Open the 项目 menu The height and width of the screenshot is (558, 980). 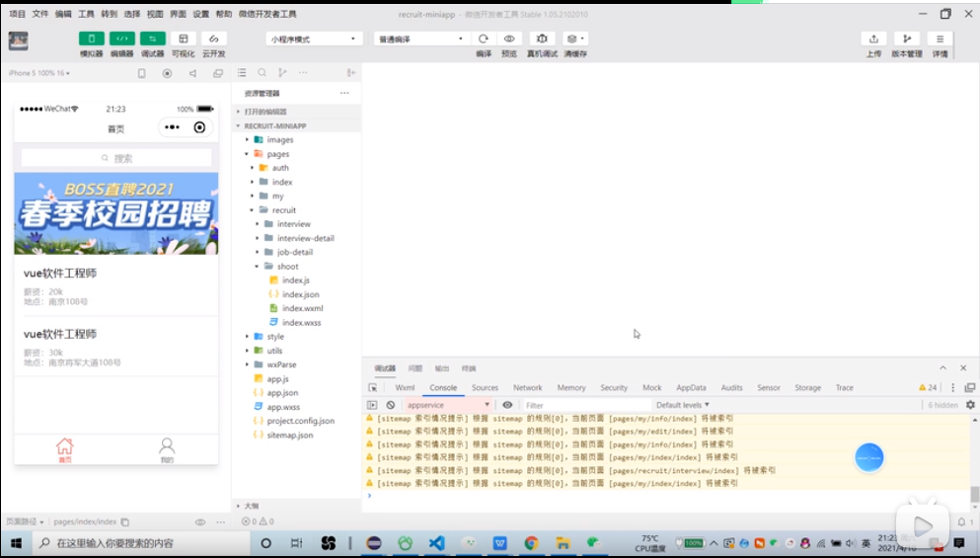click(17, 14)
